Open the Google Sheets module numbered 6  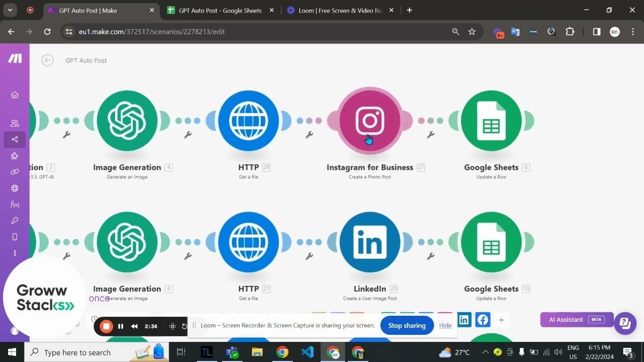point(491,121)
